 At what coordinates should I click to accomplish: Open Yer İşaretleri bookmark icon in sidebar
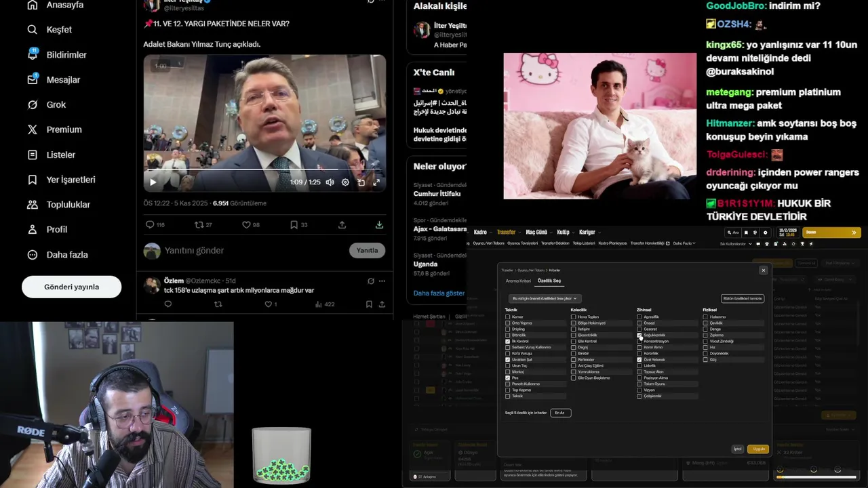click(32, 180)
